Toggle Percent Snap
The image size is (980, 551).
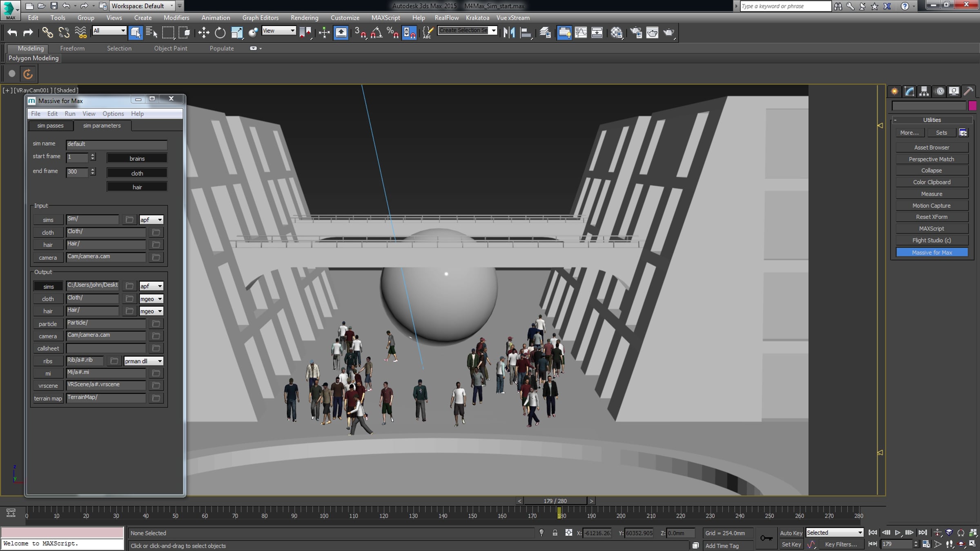coord(393,32)
